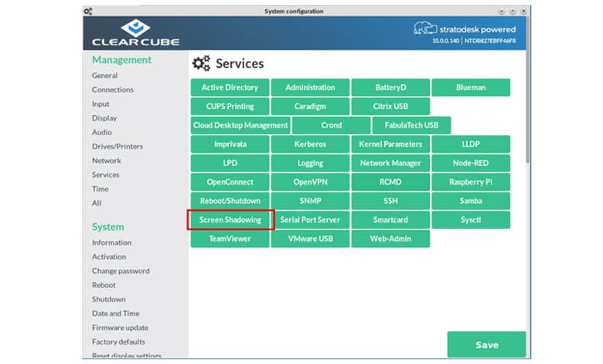Select Connections in Management sidebar
Image resolution: width=603 pixels, height=364 pixels.
(x=113, y=90)
